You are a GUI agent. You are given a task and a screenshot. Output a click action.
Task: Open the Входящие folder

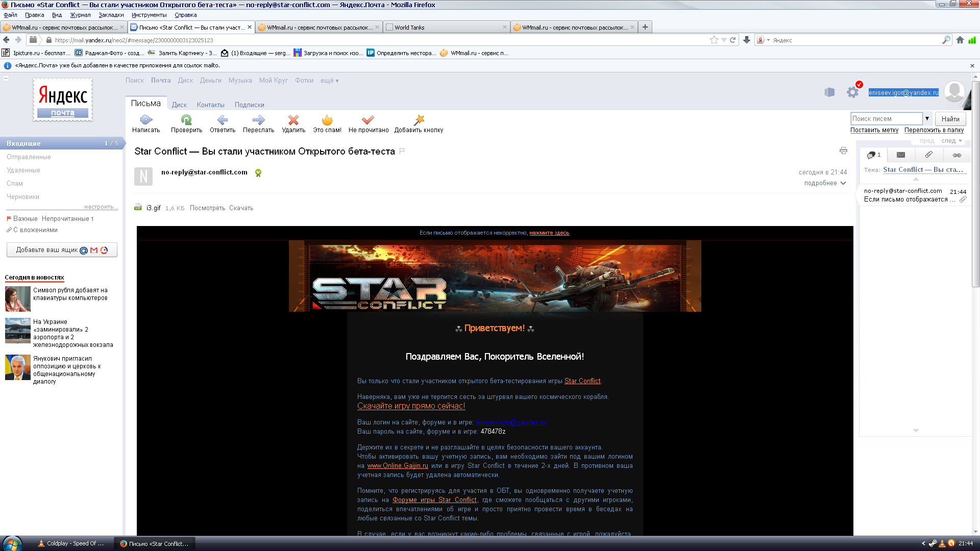click(61, 143)
